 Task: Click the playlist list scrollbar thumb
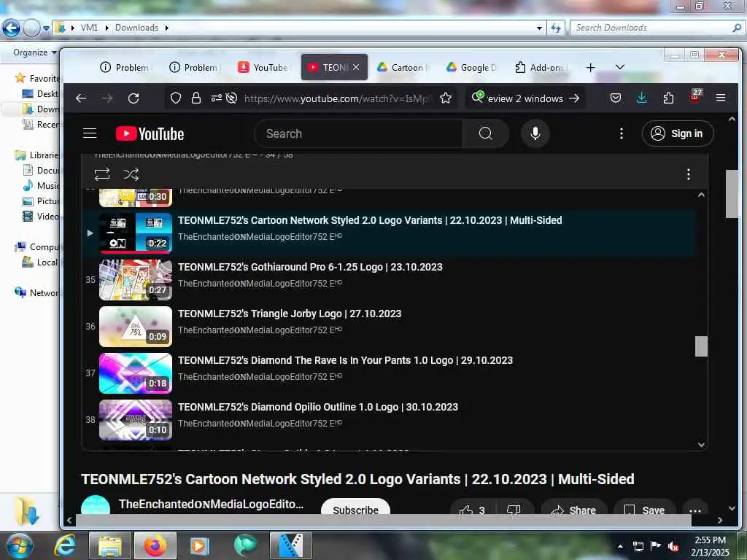tap(701, 346)
